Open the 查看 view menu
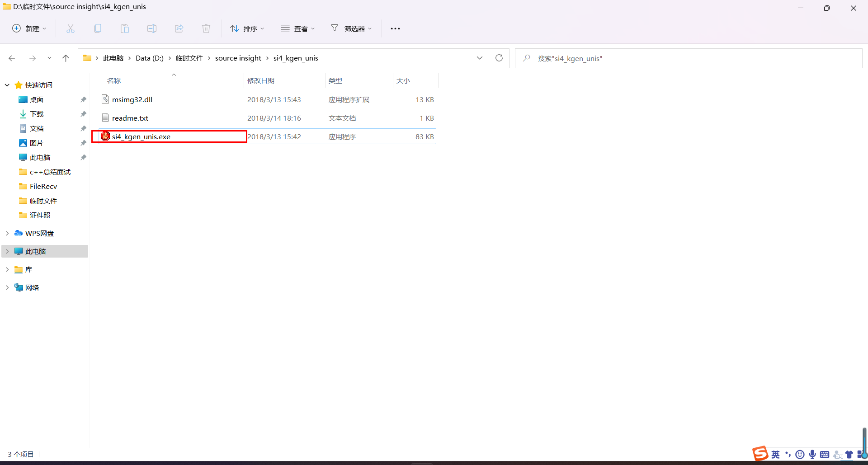Screen dimensions: 868x465 coord(297,28)
